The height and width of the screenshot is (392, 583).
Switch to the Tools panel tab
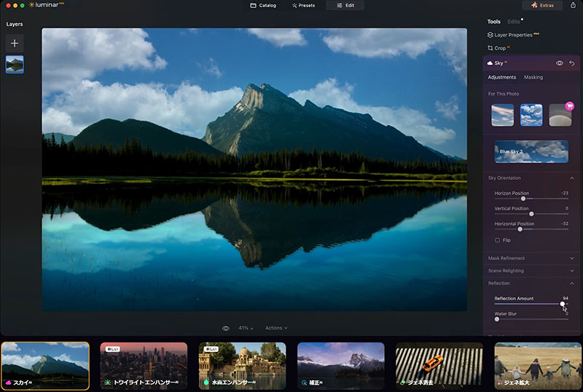[x=494, y=22]
